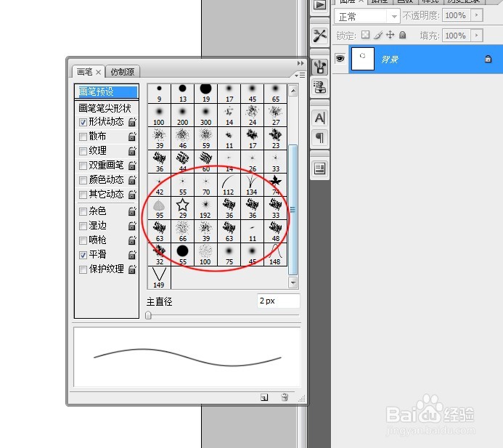Open the clone source stamp icon
Viewport: 503px width, 448px height.
click(320, 87)
